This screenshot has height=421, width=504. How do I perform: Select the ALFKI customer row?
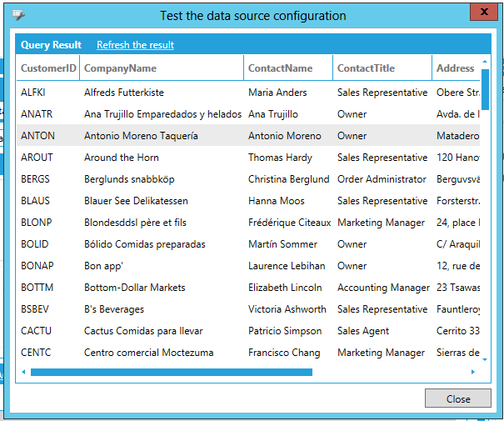36,93
